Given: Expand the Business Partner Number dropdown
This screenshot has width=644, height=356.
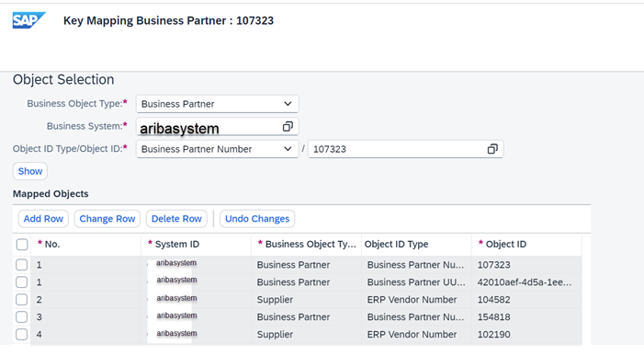Looking at the screenshot, I should point(288,149).
